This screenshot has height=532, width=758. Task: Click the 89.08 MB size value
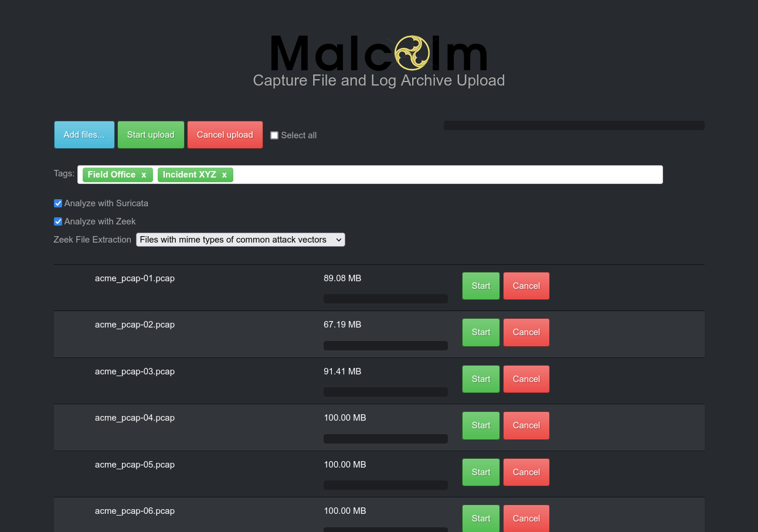pos(342,278)
